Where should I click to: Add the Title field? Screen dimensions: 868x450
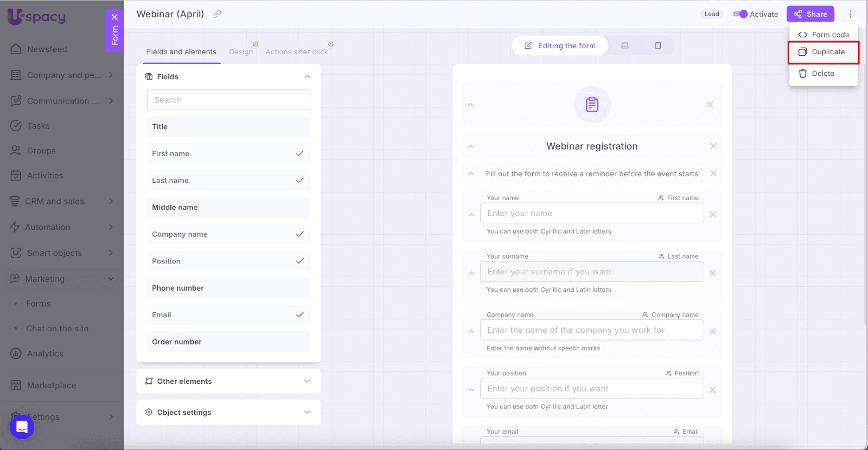click(228, 127)
